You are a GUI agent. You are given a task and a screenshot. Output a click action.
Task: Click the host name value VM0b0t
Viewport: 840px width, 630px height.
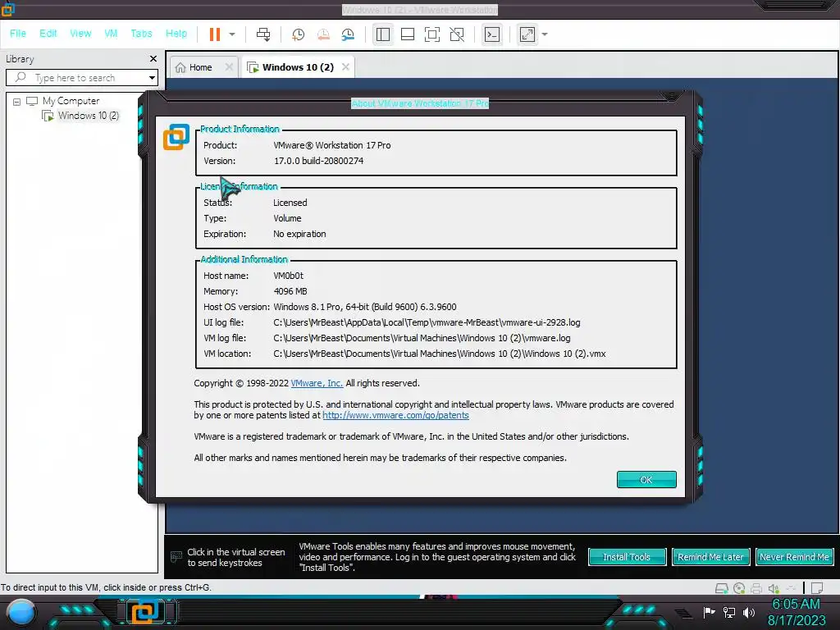[288, 276]
